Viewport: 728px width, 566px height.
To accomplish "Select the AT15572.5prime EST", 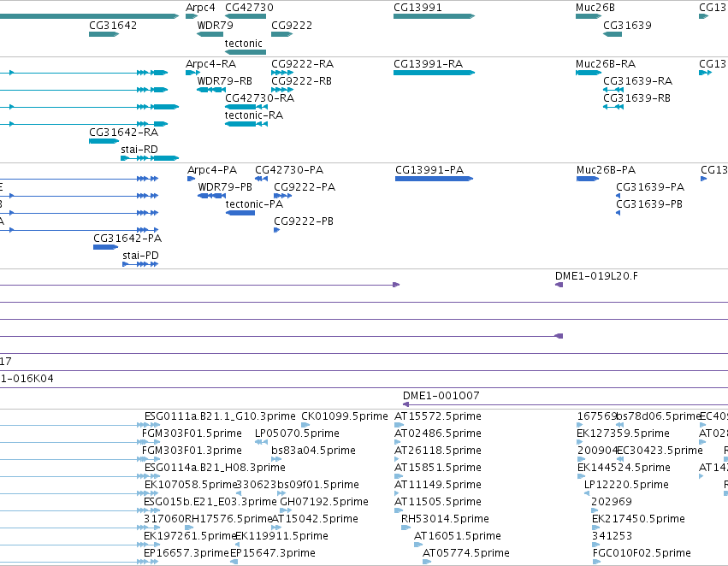I will click(398, 426).
